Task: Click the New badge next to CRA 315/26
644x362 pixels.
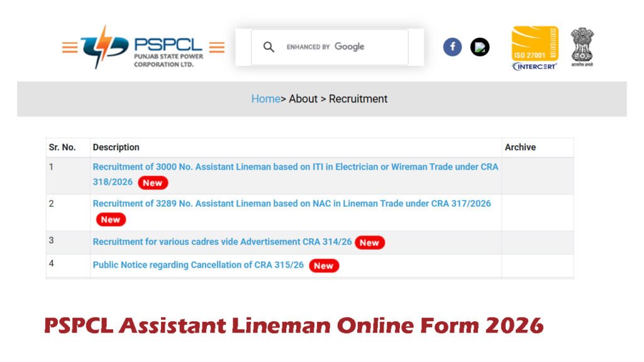Action: coord(324,266)
